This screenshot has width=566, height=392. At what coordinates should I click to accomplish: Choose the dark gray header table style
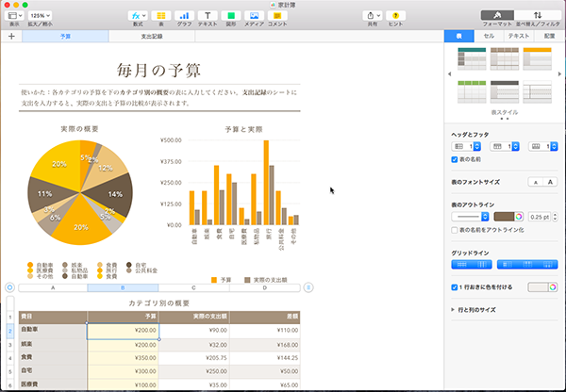[x=505, y=92]
